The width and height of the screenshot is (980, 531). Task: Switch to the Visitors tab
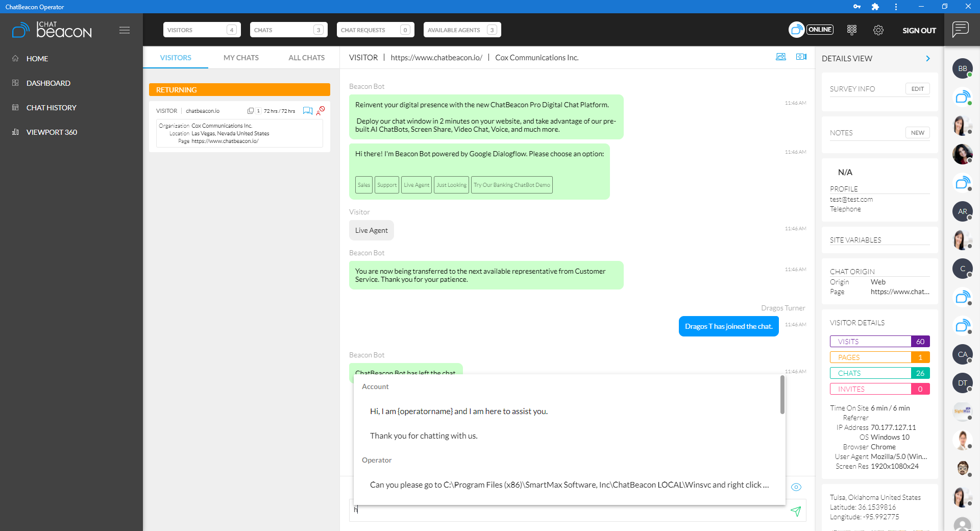176,58
